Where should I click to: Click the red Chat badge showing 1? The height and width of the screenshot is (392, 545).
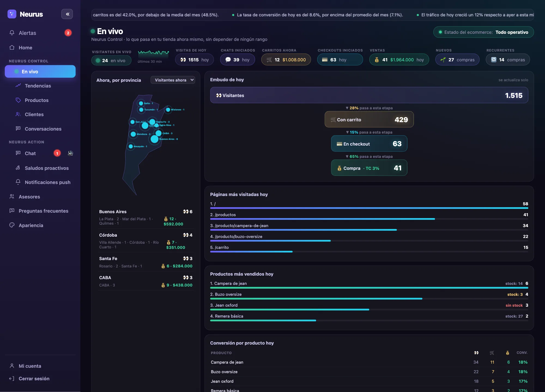(x=57, y=153)
